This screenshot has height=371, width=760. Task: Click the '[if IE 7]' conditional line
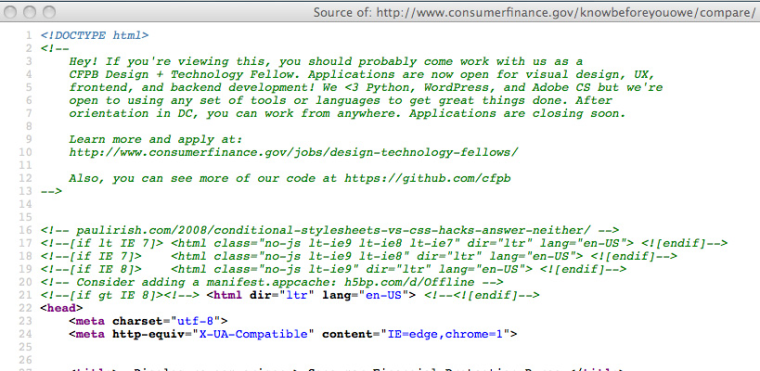359,257
